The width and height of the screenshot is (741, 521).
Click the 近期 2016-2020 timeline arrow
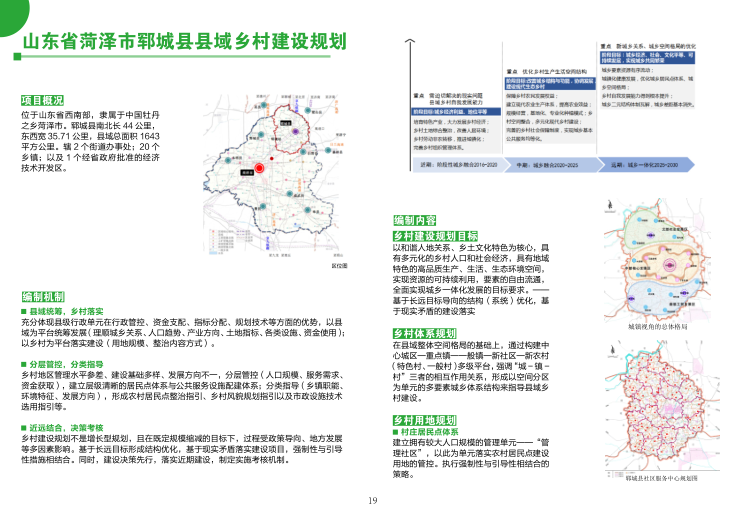click(459, 165)
